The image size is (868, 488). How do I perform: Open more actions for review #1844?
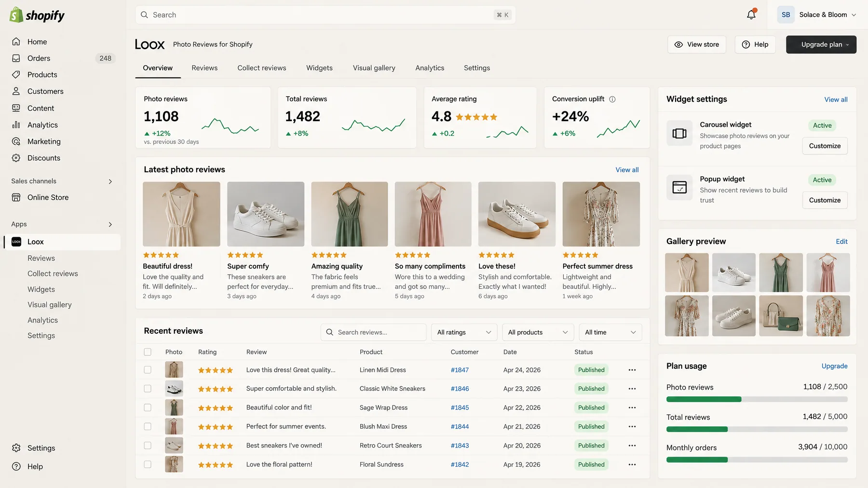632,427
